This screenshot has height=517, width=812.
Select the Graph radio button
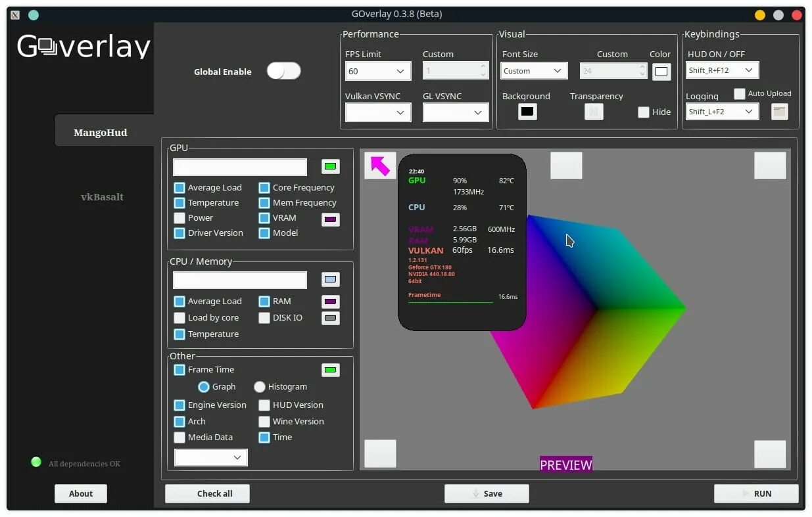tap(204, 386)
